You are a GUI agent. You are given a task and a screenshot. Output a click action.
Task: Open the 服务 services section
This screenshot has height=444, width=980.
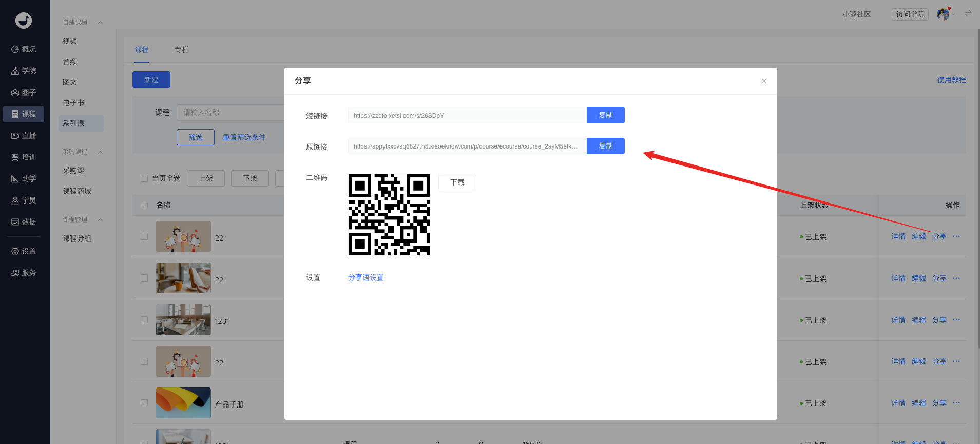(x=24, y=273)
